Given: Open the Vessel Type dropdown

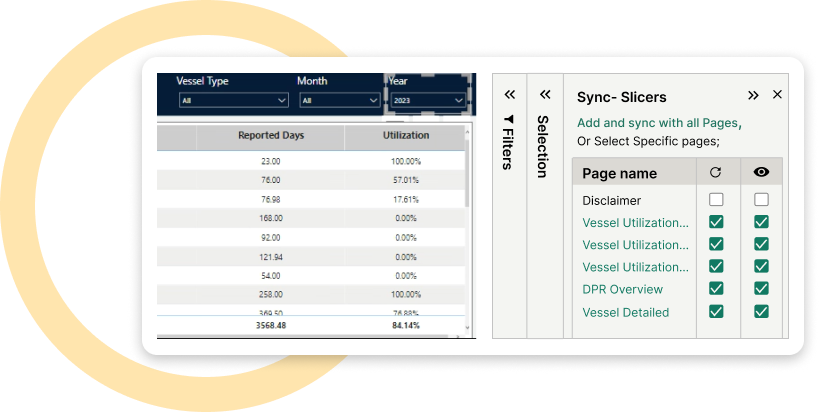Looking at the screenshot, I should (233, 100).
